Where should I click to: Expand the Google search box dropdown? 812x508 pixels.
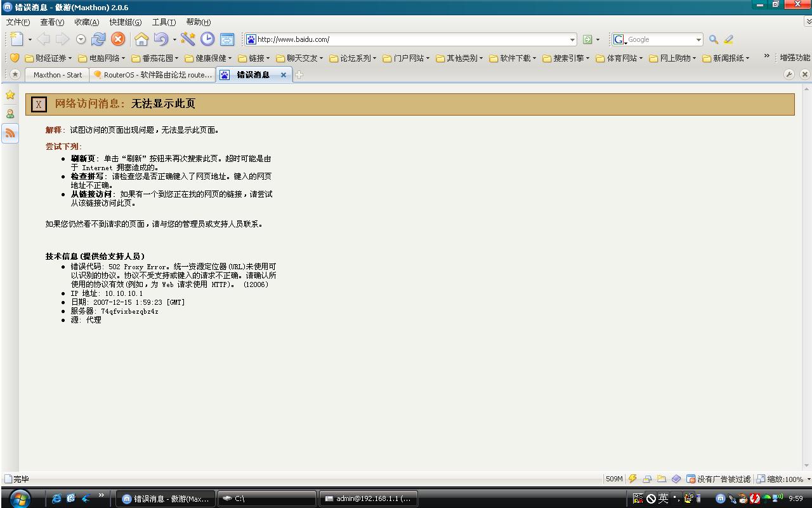[698, 39]
